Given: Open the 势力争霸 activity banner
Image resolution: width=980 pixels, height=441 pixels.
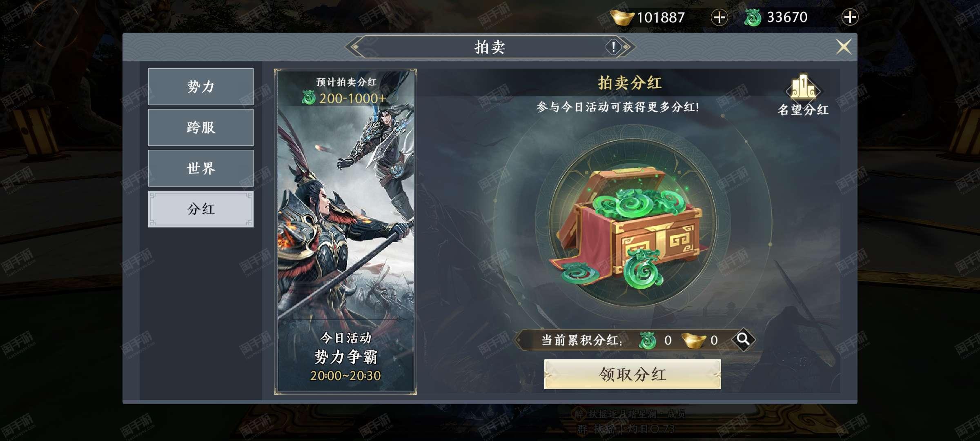Looking at the screenshot, I should point(345,232).
